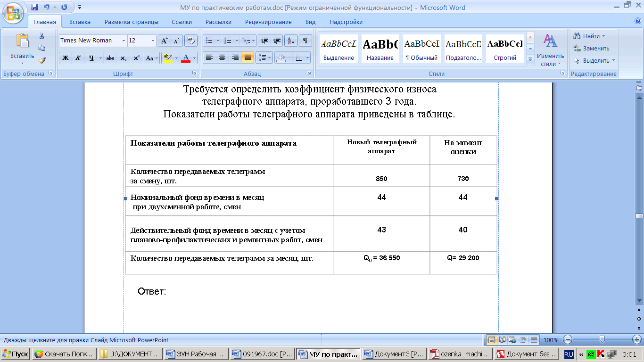This screenshot has height=362, width=644.
Task: Click Заменить in Editing group
Action: tap(591, 48)
